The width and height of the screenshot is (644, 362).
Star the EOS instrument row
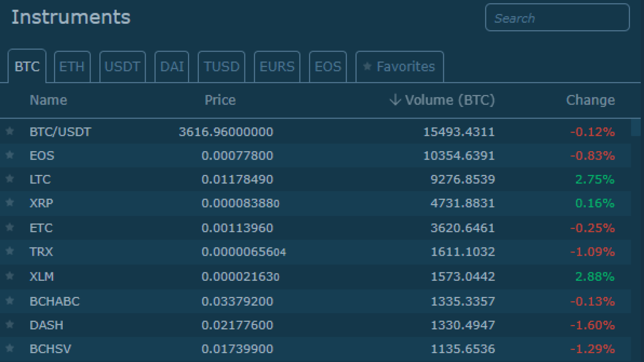(10, 155)
